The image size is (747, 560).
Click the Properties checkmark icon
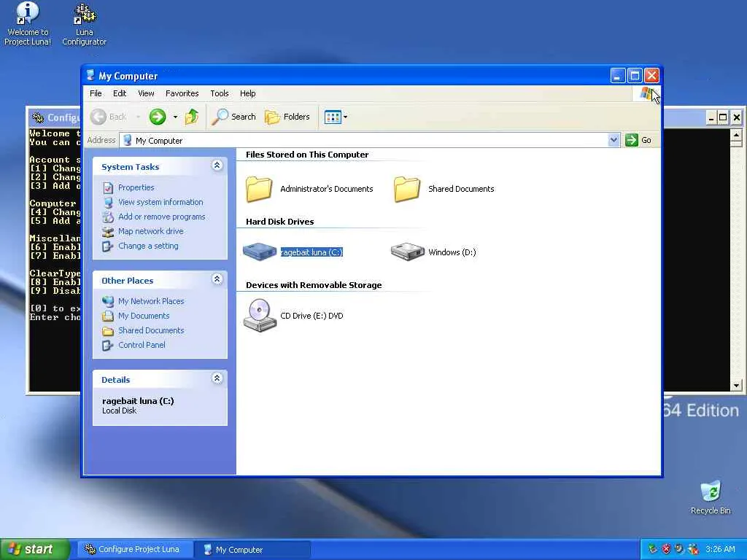(x=108, y=187)
